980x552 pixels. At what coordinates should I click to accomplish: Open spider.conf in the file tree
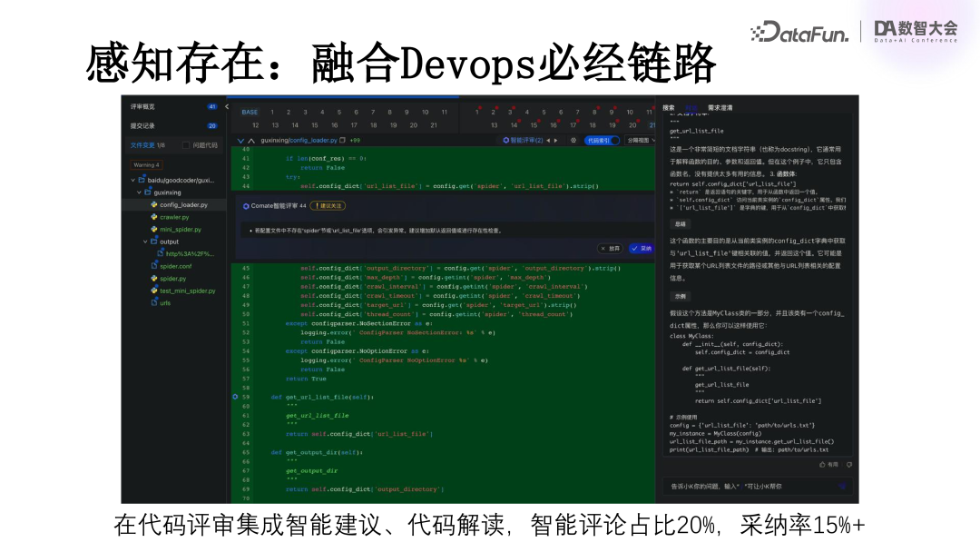coord(176,266)
